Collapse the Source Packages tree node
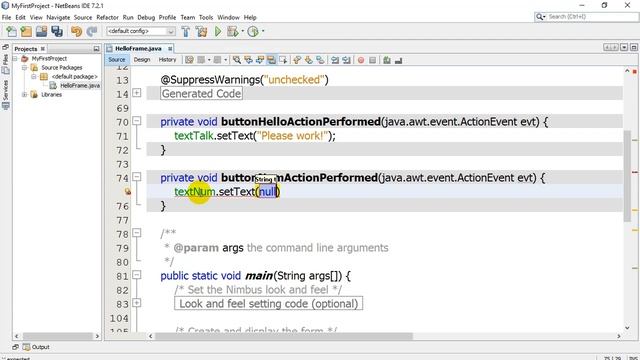This screenshot has width=640, height=360. click(25, 67)
